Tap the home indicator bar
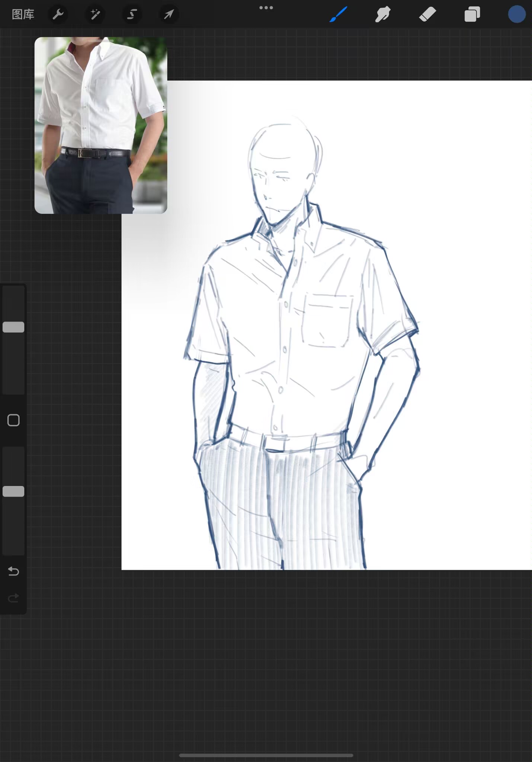This screenshot has height=762, width=532. click(266, 755)
